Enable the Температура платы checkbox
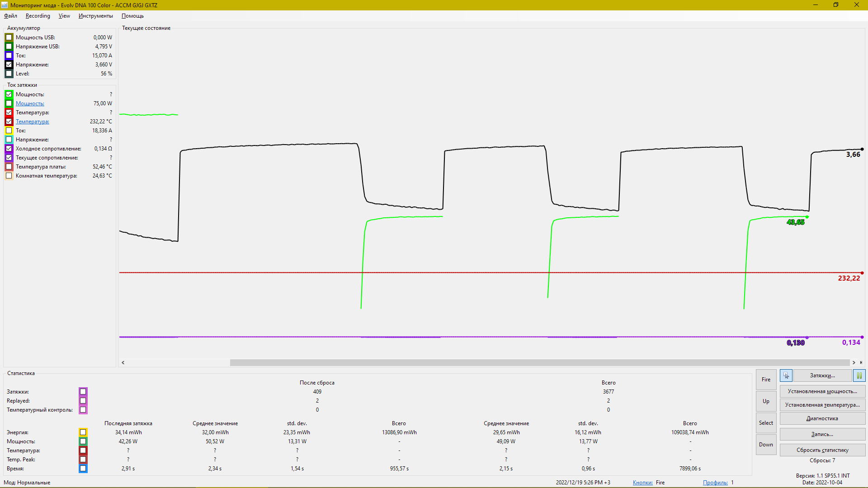This screenshot has width=868, height=488. [x=9, y=167]
